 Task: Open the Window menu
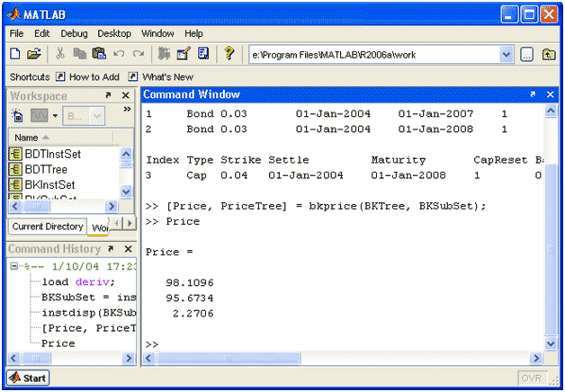click(157, 33)
